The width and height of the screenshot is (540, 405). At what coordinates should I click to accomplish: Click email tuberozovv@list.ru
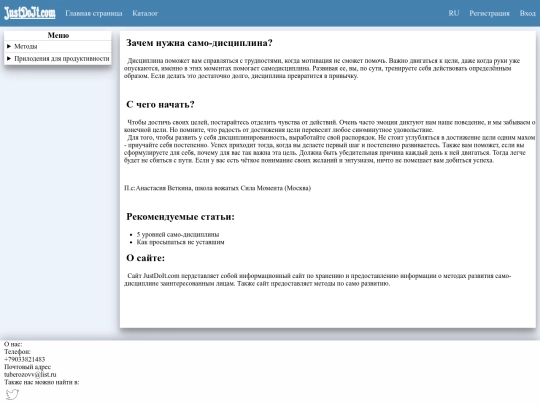30,374
